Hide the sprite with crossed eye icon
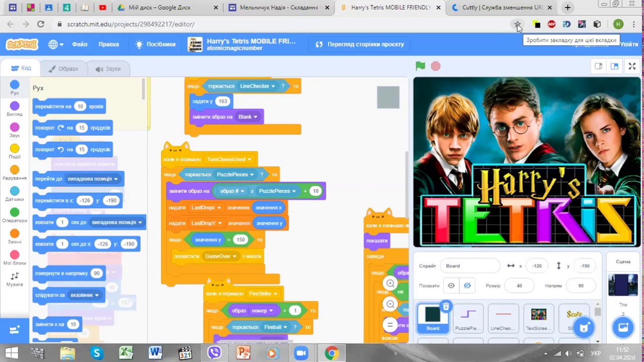 point(467,286)
